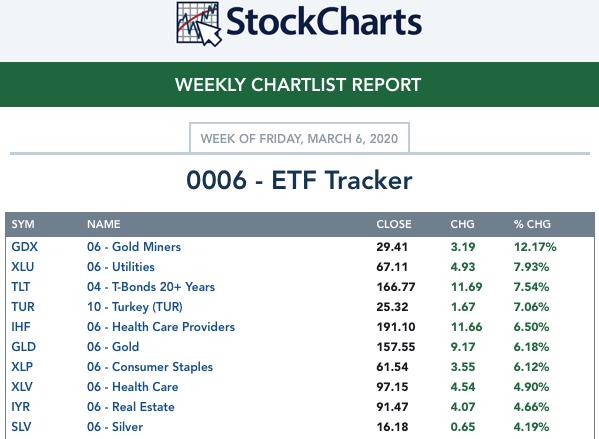The width and height of the screenshot is (599, 439).
Task: Open 06 - Consumer Staples link
Action: click(x=150, y=367)
